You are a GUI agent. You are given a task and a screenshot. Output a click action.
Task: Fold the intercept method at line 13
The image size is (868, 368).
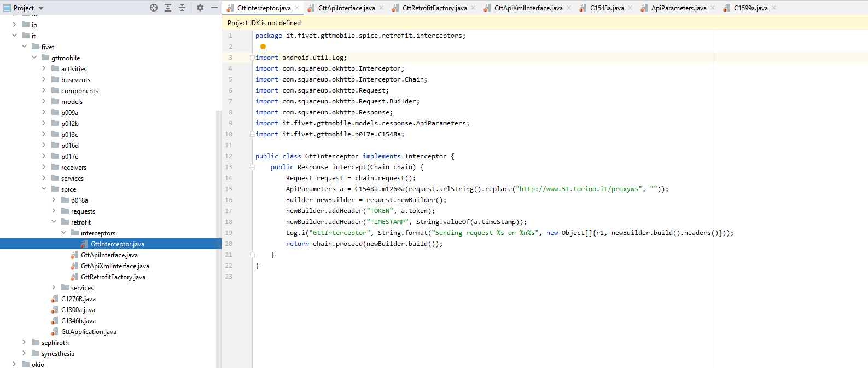pos(252,167)
